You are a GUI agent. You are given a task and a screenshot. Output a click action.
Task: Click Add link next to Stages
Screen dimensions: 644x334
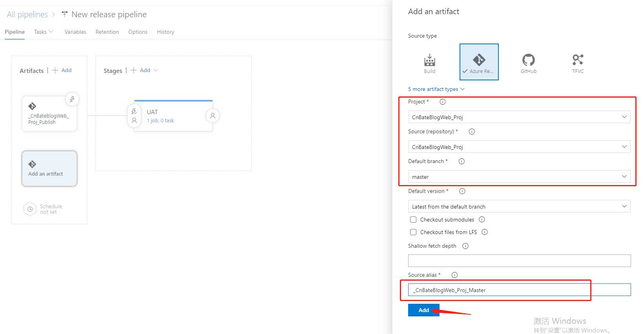click(x=145, y=70)
